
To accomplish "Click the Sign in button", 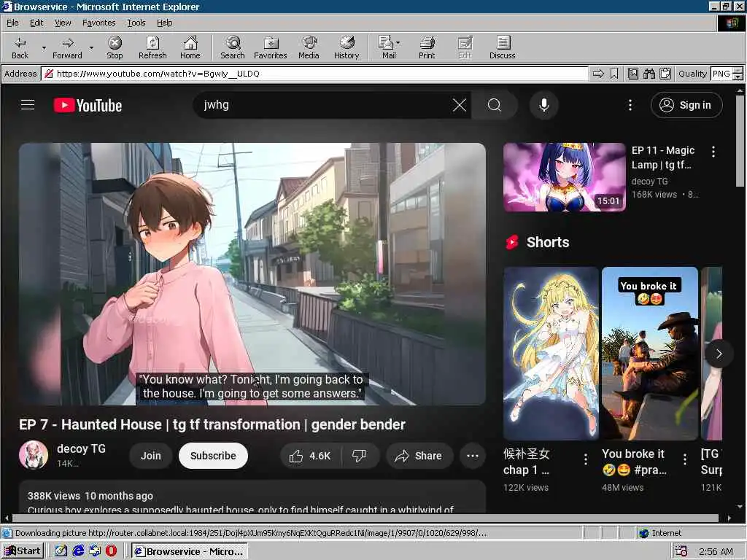I will point(686,105).
